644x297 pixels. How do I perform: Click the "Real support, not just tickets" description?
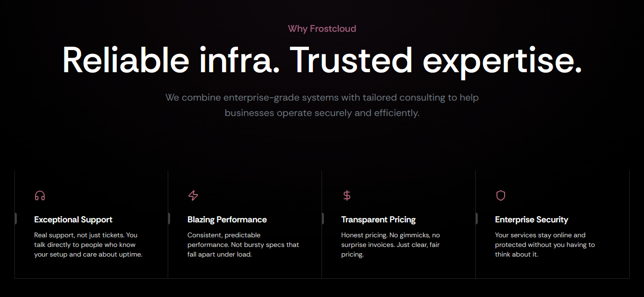coord(88,245)
